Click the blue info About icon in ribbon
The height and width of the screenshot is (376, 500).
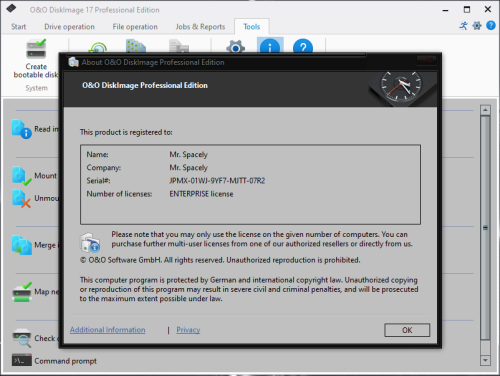pos(270,46)
